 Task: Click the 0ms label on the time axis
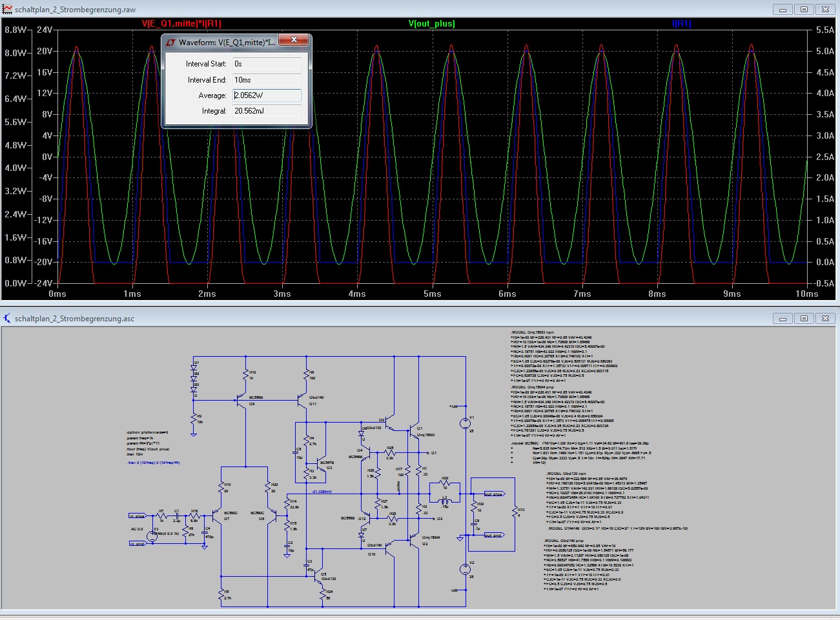57,294
